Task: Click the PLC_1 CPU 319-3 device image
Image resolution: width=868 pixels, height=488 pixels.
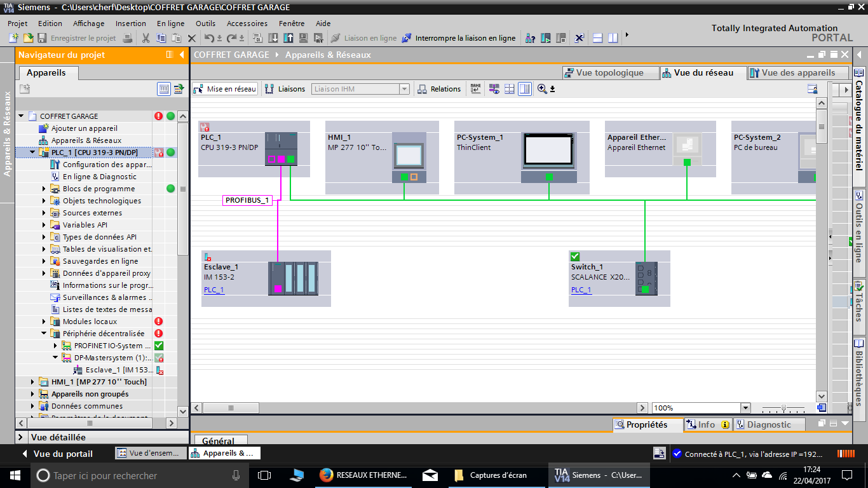Action: point(281,148)
